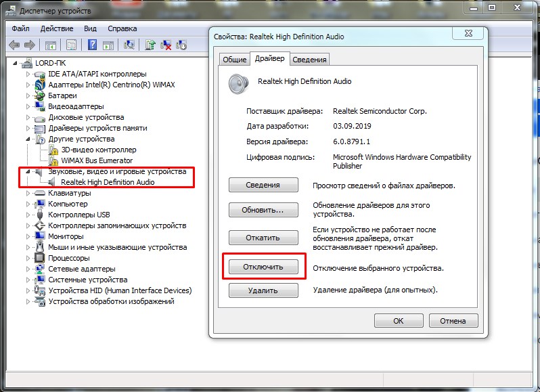Open the Properties toolbar icon
This screenshot has width=540, height=392.
click(71, 45)
